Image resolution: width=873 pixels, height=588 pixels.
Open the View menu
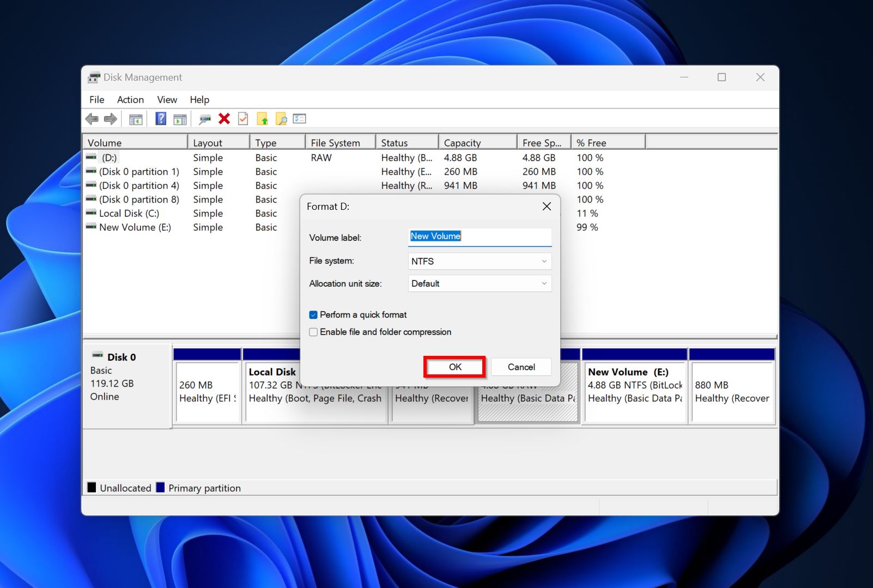tap(167, 100)
